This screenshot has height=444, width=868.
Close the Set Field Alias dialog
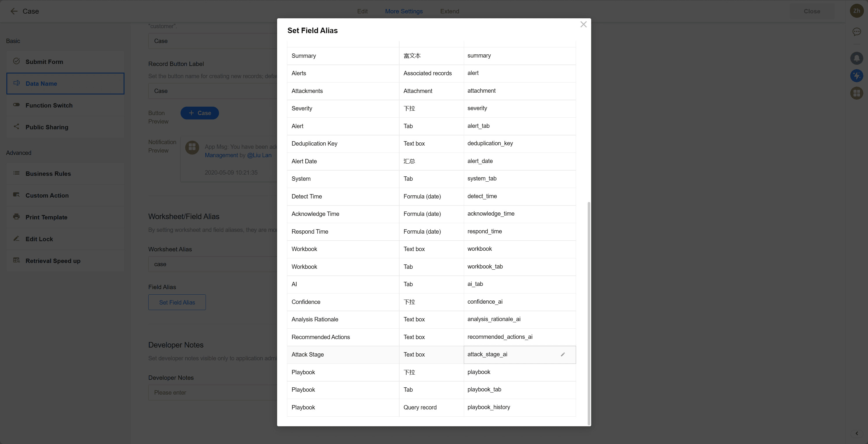[x=583, y=25]
